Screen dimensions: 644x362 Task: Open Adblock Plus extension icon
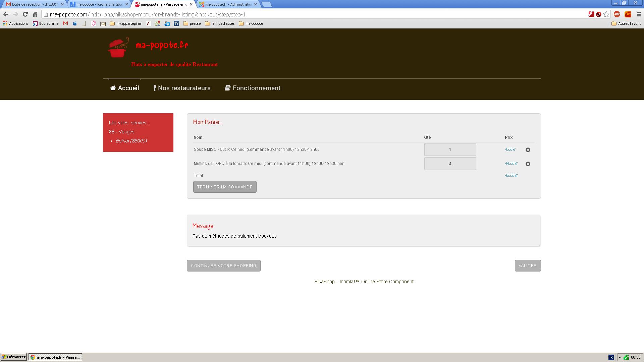[x=616, y=14]
